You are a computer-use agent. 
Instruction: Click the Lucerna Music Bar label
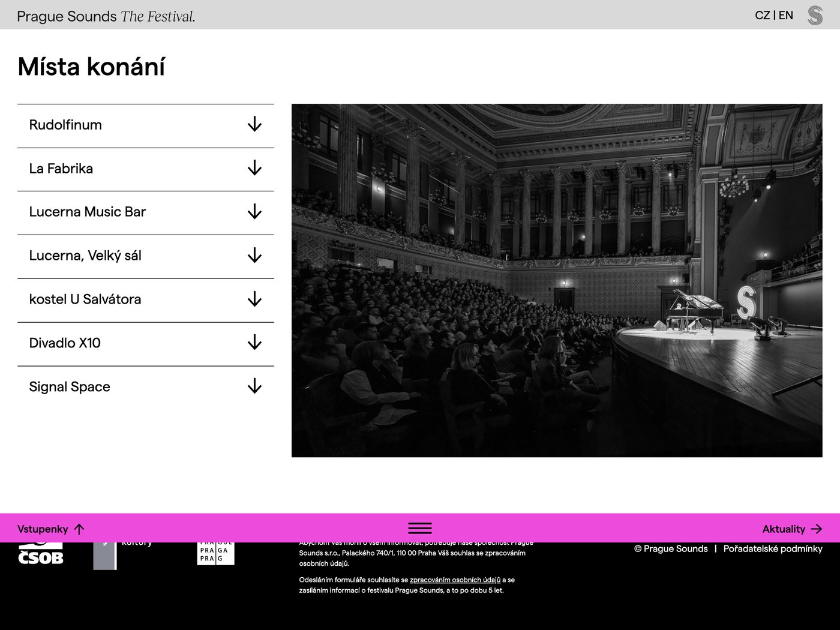(88, 212)
